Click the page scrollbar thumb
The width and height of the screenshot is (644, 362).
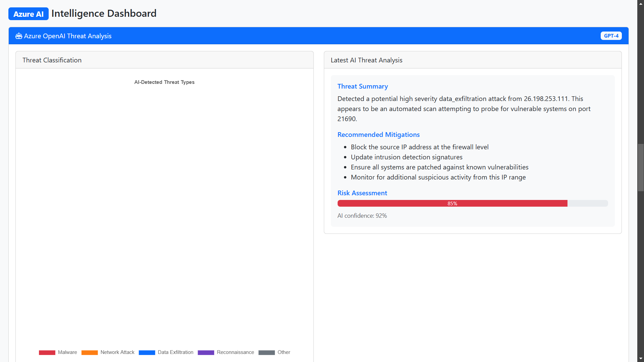pyautogui.click(x=641, y=168)
